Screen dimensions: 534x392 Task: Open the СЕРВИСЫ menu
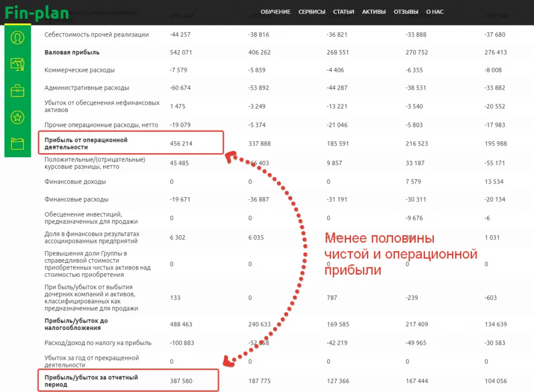(312, 12)
